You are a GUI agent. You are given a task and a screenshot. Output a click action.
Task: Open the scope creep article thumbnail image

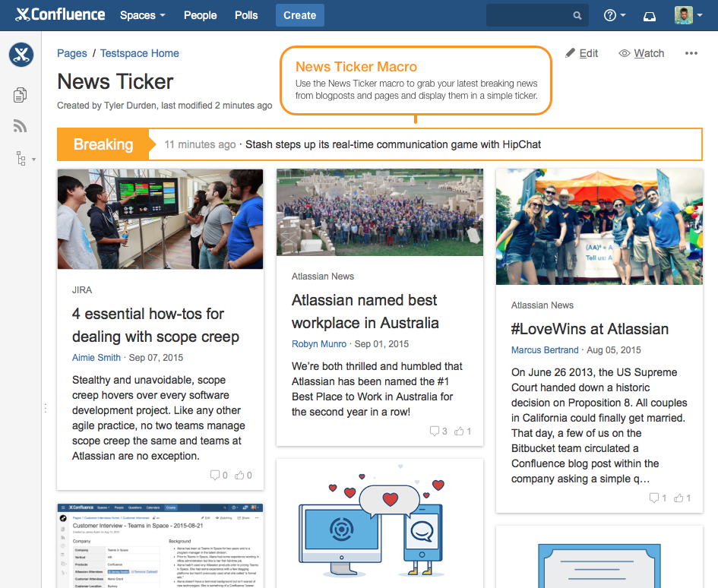coord(160,219)
